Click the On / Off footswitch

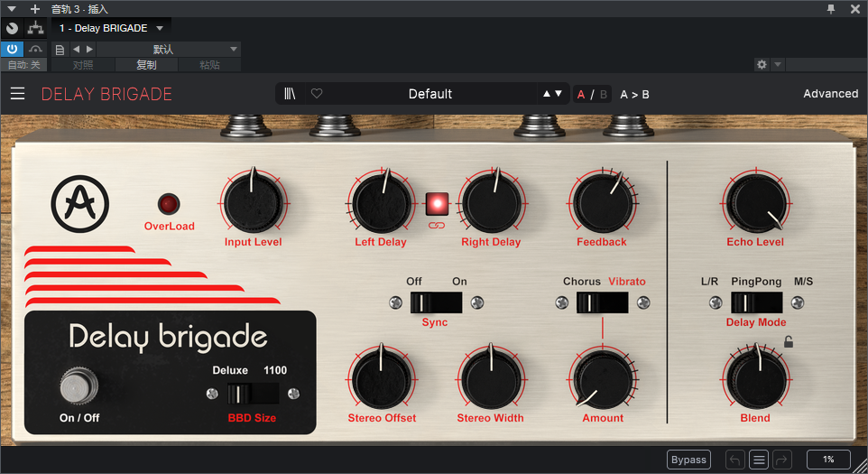click(x=79, y=385)
